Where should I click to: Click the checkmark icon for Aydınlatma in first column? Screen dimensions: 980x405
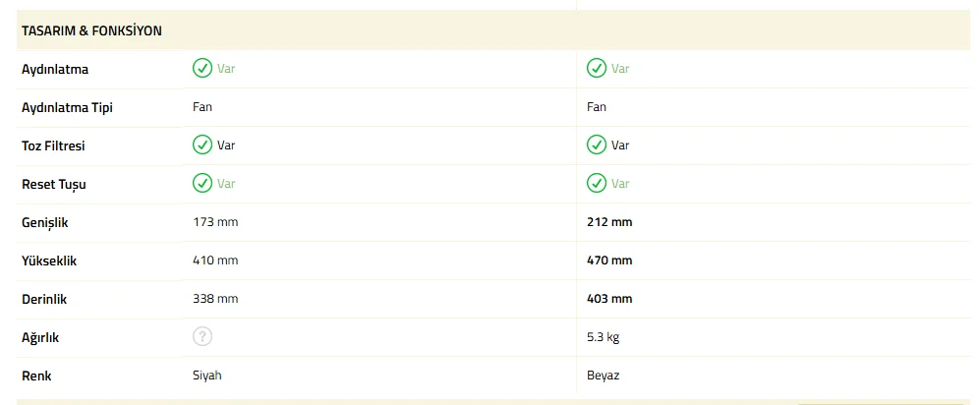click(202, 69)
